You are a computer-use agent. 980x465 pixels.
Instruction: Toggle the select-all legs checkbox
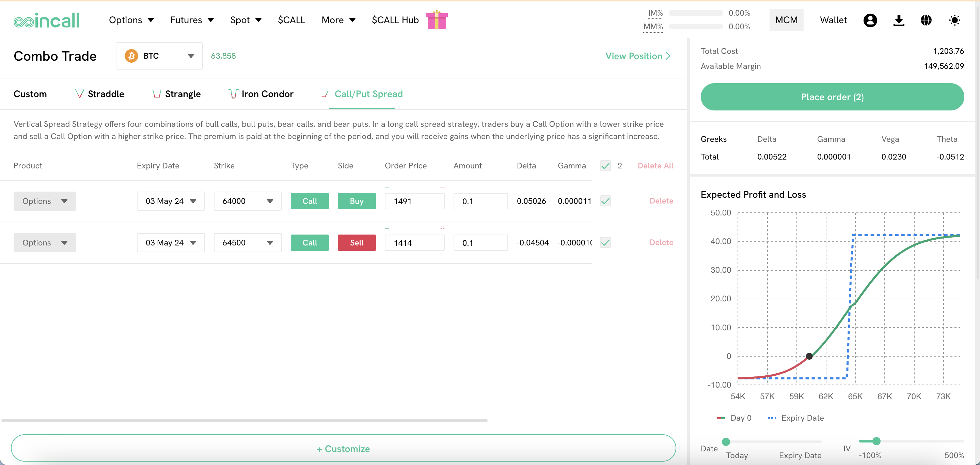[605, 166]
